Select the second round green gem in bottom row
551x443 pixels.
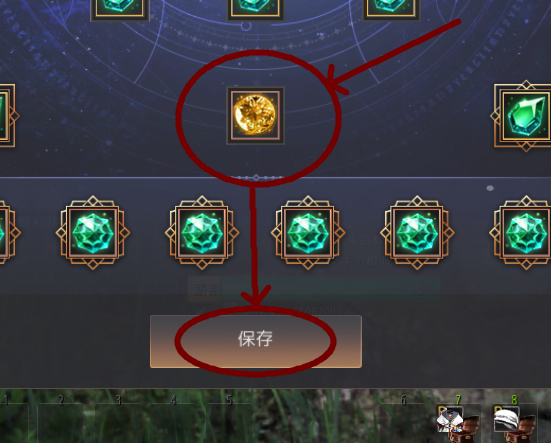click(x=202, y=233)
